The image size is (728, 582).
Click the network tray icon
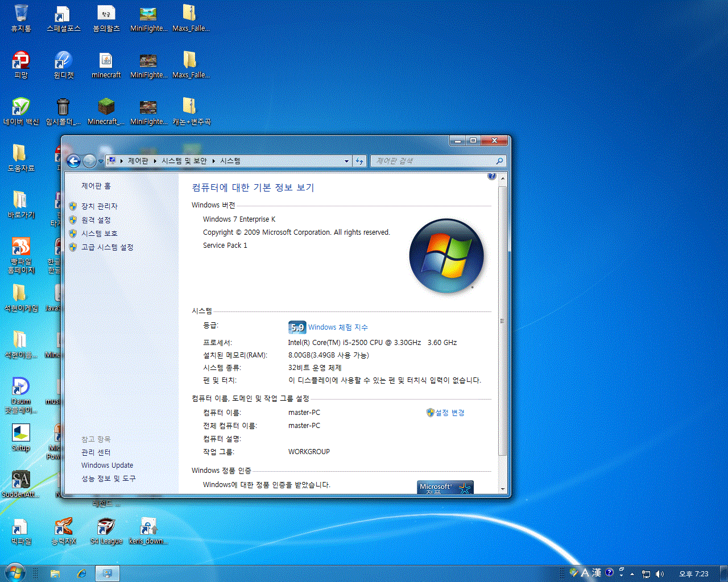tap(646, 574)
